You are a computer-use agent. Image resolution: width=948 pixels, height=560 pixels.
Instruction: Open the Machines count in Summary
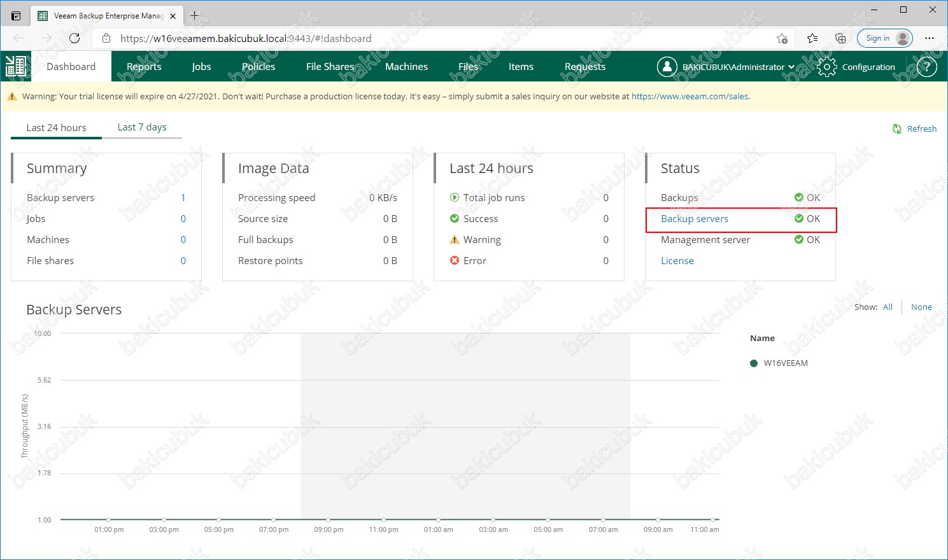coord(183,239)
